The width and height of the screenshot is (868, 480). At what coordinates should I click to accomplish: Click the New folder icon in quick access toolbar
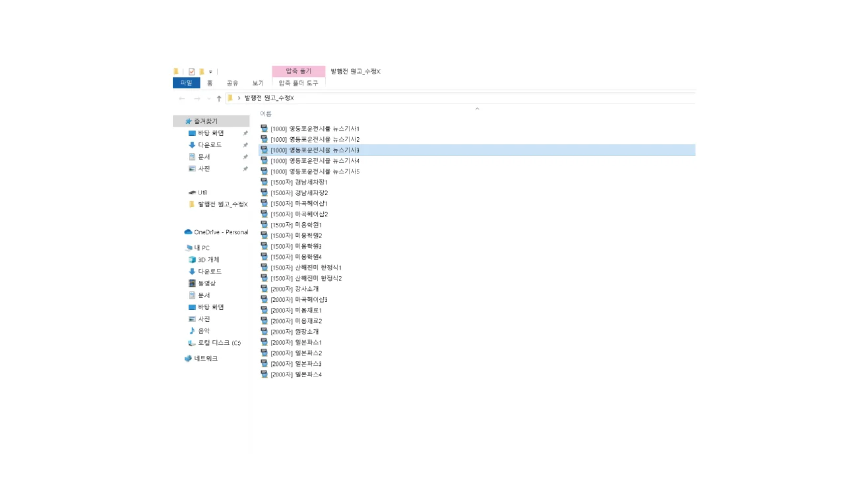201,71
